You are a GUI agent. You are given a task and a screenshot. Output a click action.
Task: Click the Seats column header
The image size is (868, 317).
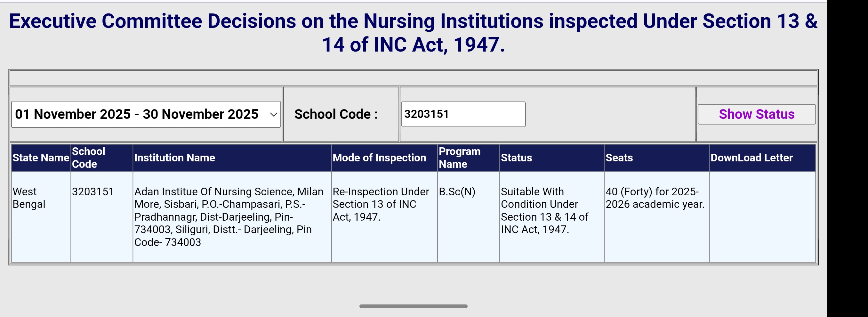[x=619, y=158]
